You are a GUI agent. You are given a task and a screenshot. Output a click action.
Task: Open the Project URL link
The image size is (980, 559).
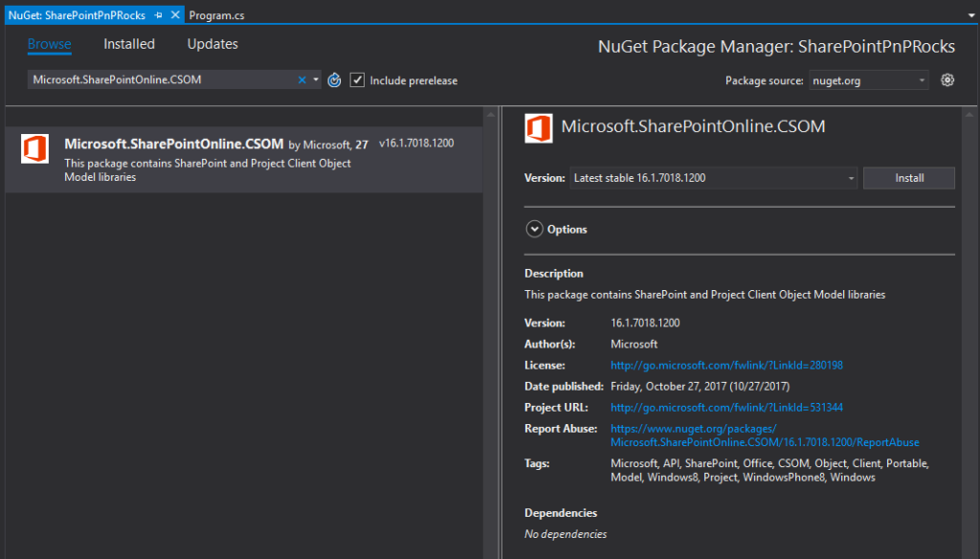726,408
